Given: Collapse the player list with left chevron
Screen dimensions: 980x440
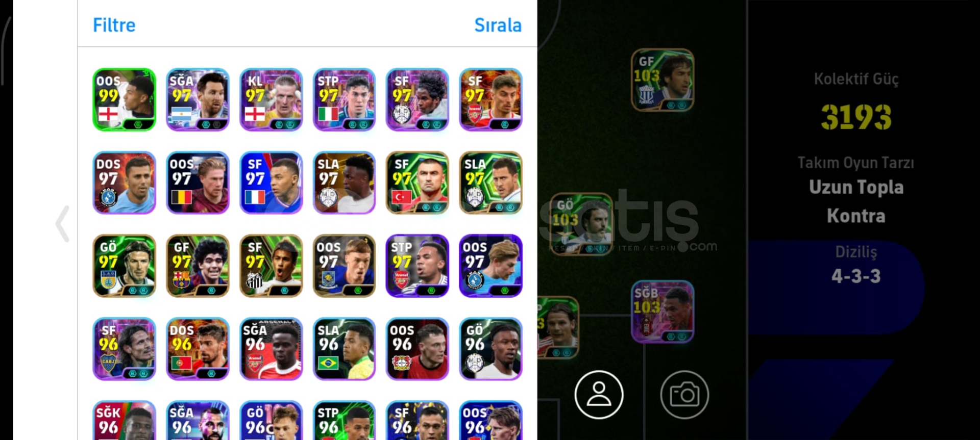Looking at the screenshot, I should (62, 223).
